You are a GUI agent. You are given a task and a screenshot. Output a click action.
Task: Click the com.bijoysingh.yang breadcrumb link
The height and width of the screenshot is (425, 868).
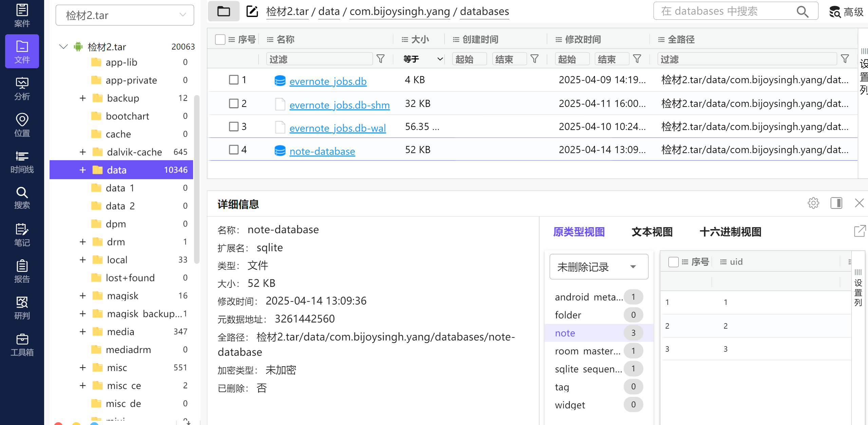point(399,12)
